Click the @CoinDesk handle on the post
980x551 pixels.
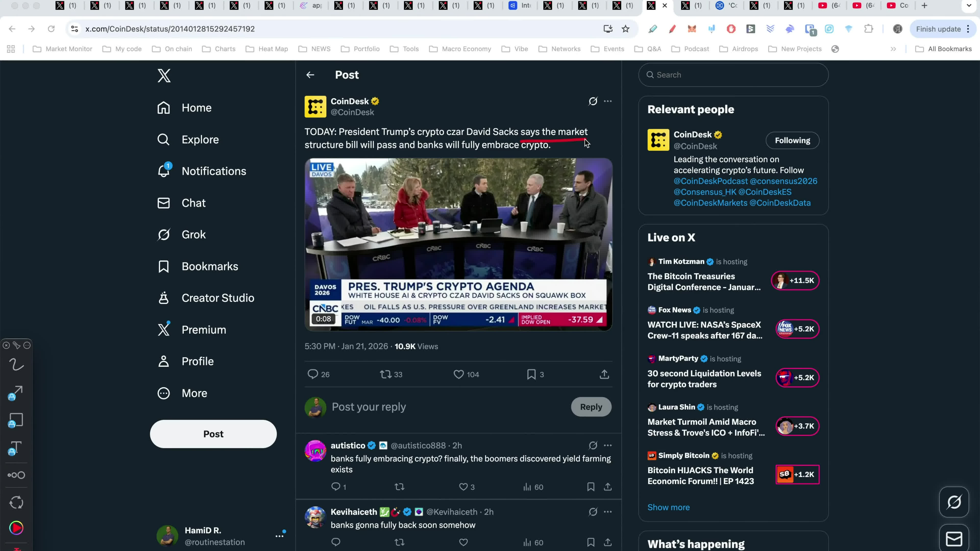(x=352, y=112)
